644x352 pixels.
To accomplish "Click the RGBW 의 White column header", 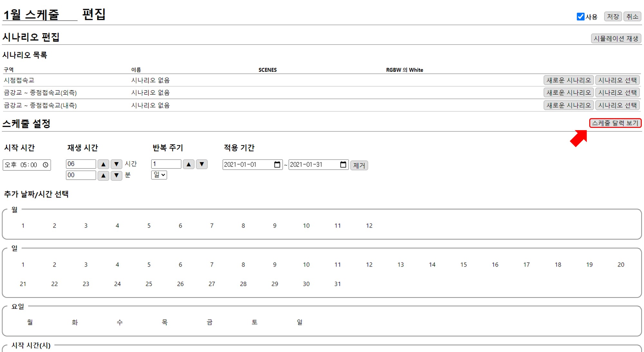I will tap(404, 70).
